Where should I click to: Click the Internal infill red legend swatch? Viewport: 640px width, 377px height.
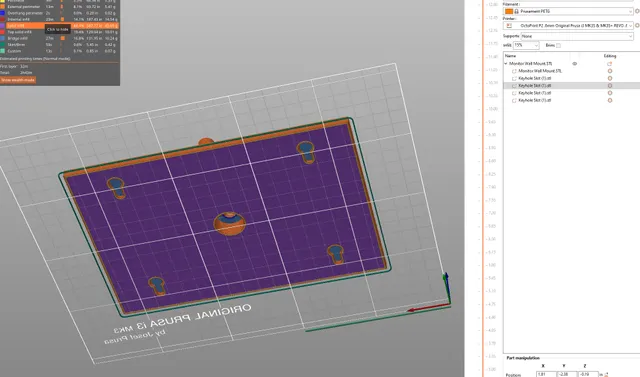[2, 19]
